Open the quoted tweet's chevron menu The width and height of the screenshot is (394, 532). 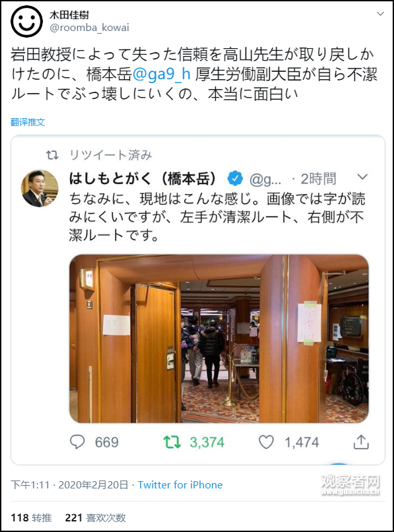[362, 177]
